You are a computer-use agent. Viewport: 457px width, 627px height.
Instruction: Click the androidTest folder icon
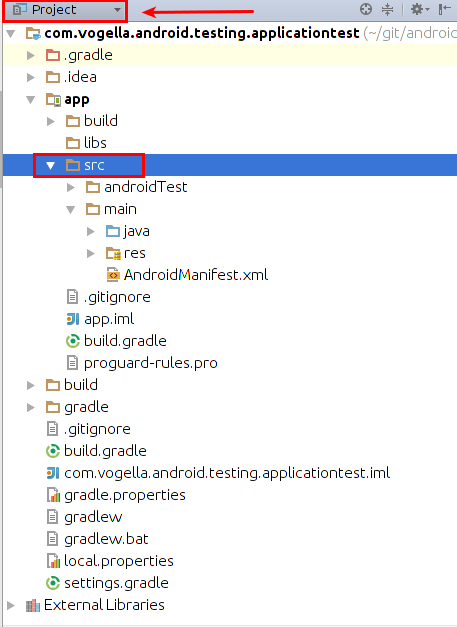click(93, 187)
